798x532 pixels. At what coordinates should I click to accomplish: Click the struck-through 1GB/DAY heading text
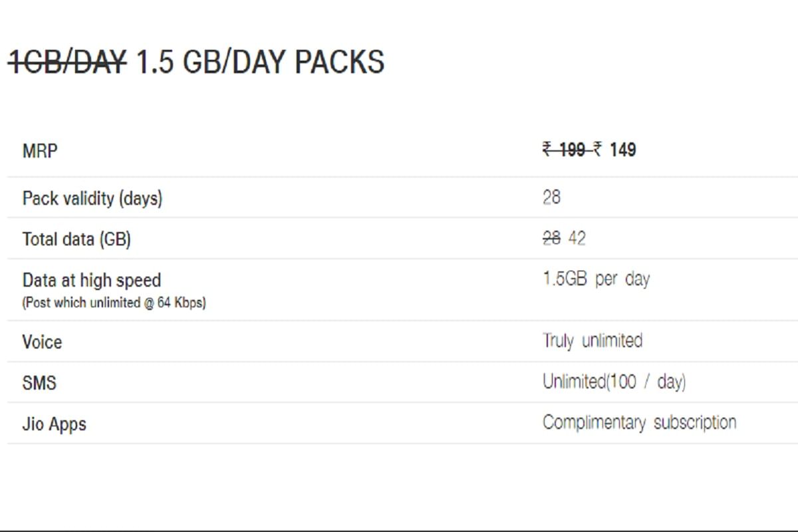click(66, 63)
